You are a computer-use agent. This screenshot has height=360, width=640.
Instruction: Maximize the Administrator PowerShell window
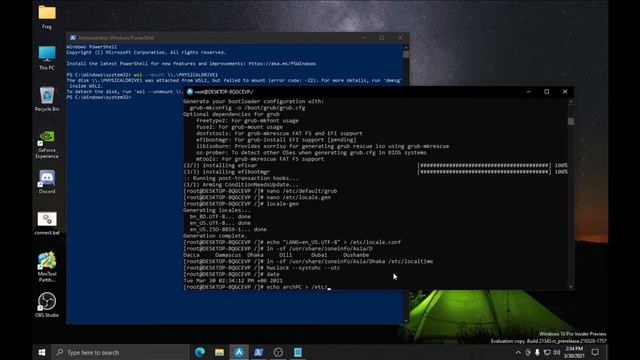tap(382, 38)
